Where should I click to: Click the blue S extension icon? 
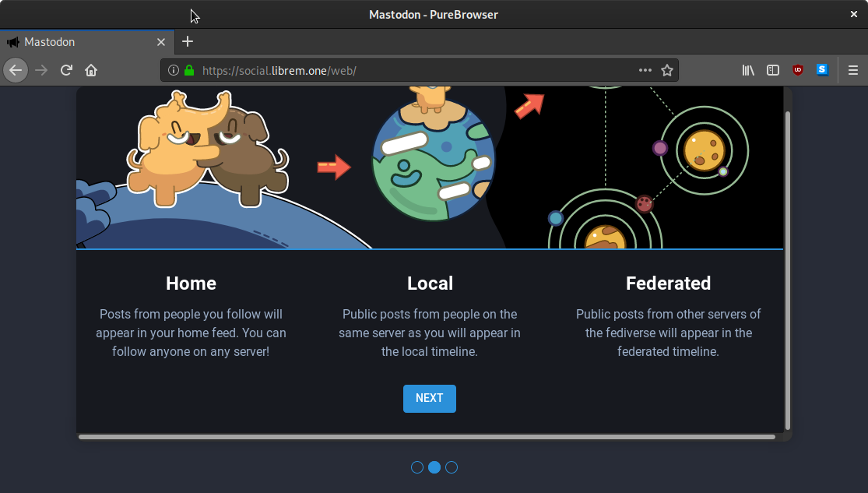(x=822, y=70)
